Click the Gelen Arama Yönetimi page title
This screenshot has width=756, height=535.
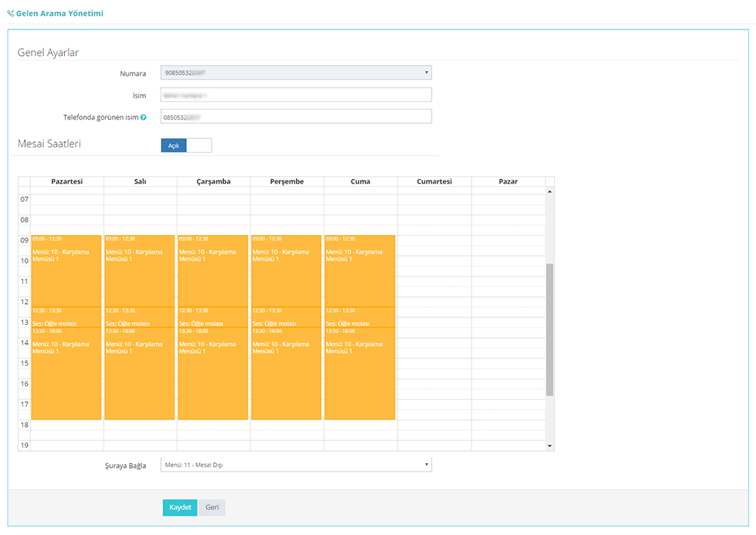pyautogui.click(x=60, y=14)
